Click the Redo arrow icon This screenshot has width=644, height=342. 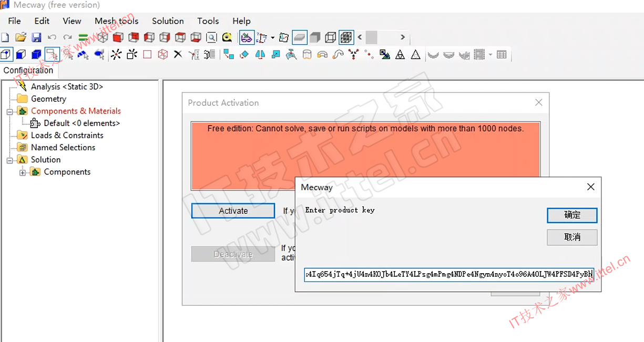tap(67, 37)
